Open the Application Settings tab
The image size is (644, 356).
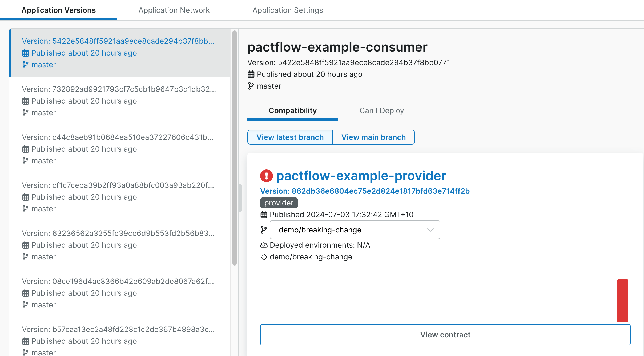pos(288,10)
